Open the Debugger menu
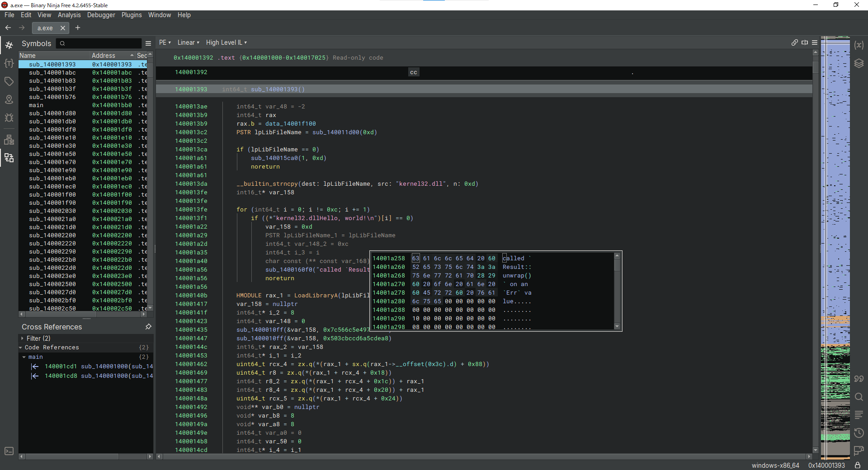Screen dimensions: 868x470 pos(101,15)
